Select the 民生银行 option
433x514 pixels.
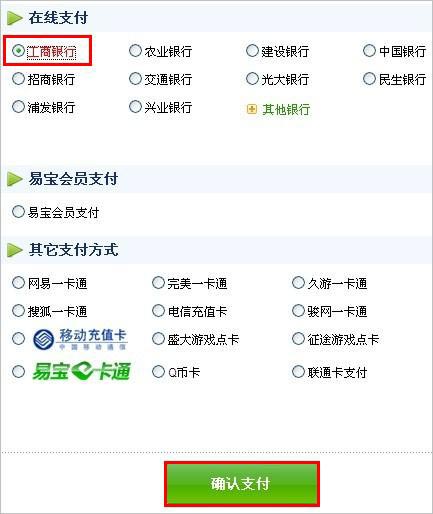point(369,79)
